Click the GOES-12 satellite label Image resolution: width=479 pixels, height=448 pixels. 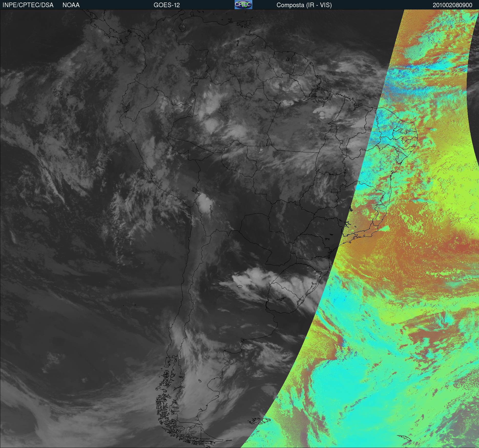point(167,5)
